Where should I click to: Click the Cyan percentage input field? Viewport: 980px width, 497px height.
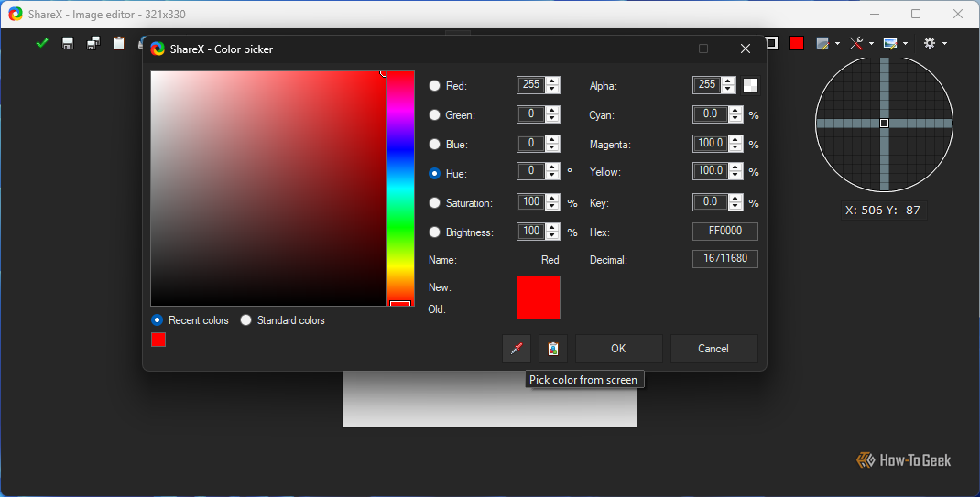point(711,114)
